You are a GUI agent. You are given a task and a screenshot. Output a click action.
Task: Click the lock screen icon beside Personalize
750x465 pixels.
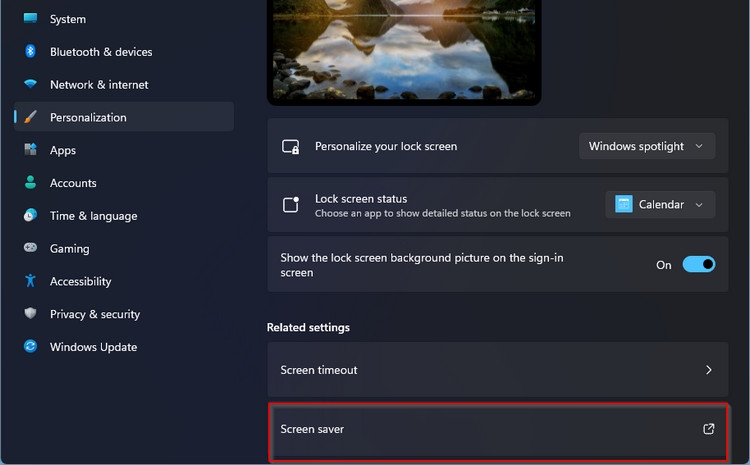point(290,146)
